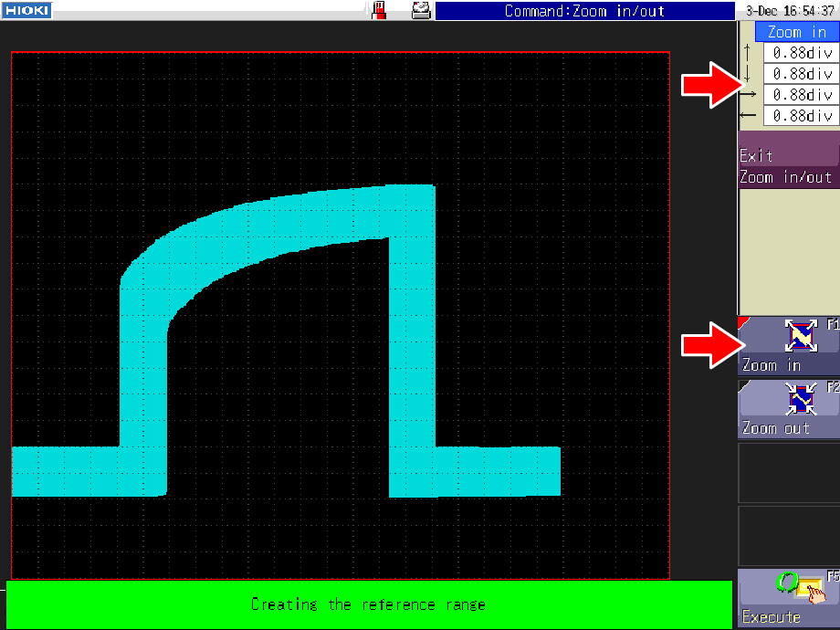Select the left arrow zoom value field
840x630 pixels.
pos(801,116)
